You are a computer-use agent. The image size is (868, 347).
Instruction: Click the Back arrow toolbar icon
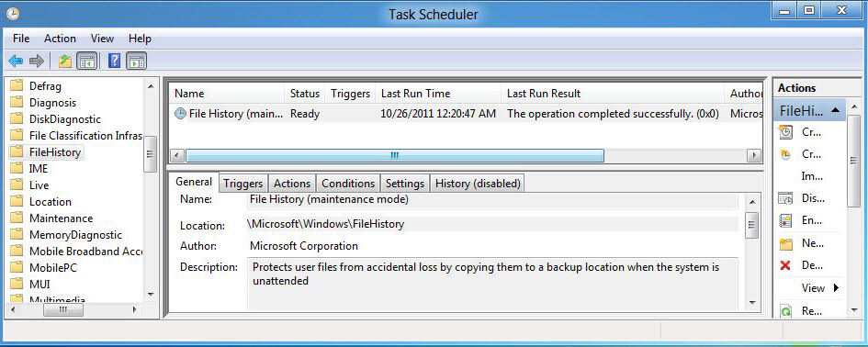click(x=16, y=61)
